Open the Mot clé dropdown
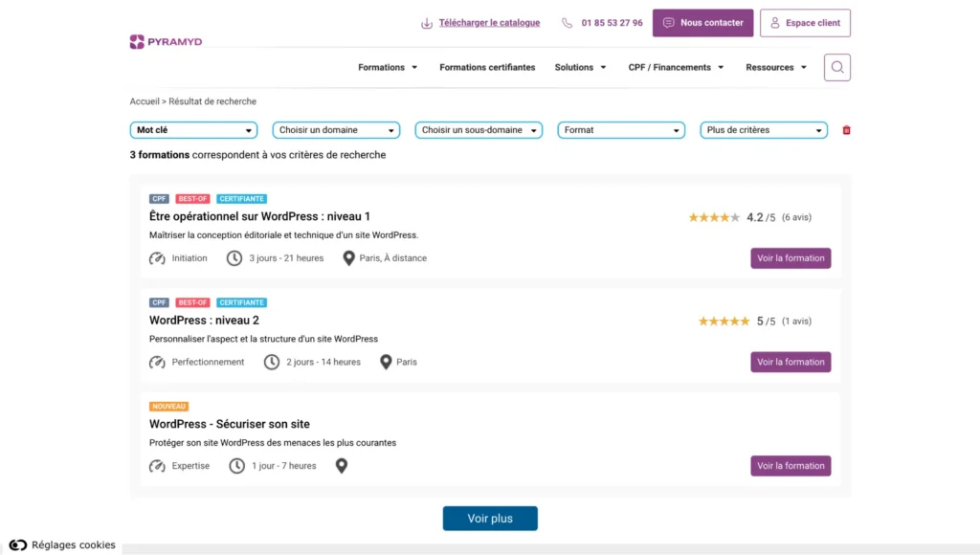This screenshot has height=555, width=980. [193, 130]
